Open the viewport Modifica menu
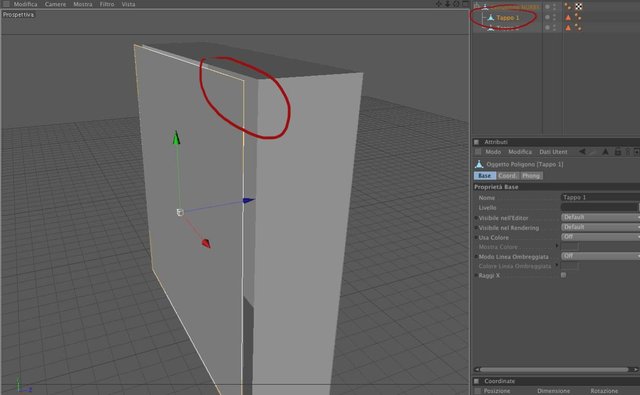 click(x=25, y=4)
